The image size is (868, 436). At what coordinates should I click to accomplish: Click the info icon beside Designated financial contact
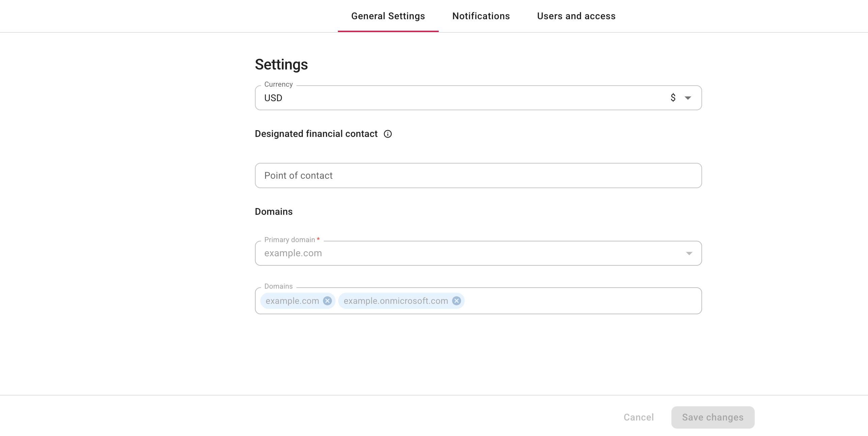pyautogui.click(x=388, y=134)
